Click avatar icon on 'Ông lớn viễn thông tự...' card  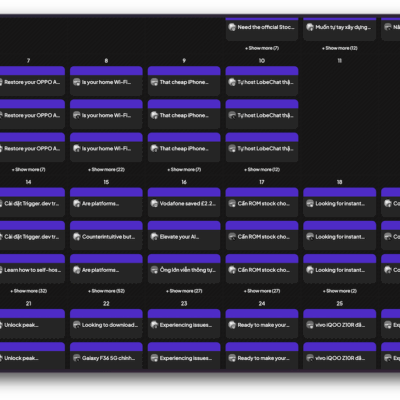click(154, 270)
